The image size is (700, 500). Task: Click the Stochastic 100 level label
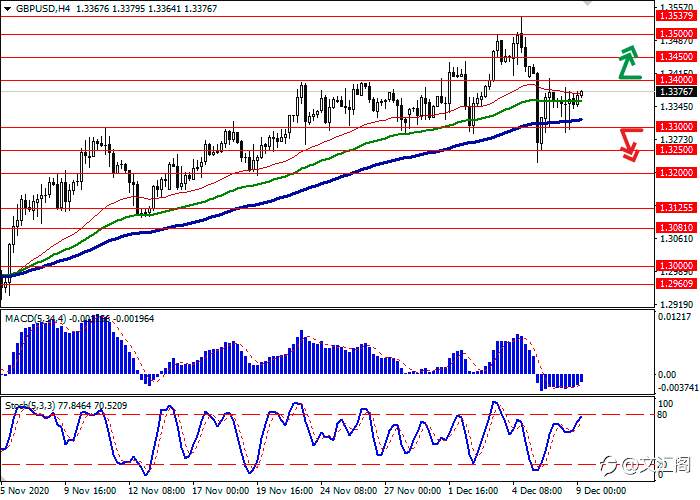point(666,404)
